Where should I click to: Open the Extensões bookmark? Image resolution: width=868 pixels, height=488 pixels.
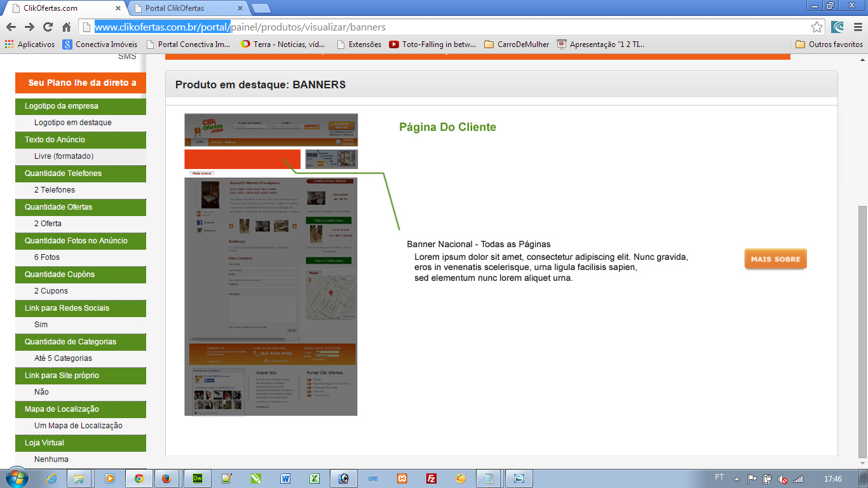point(359,44)
